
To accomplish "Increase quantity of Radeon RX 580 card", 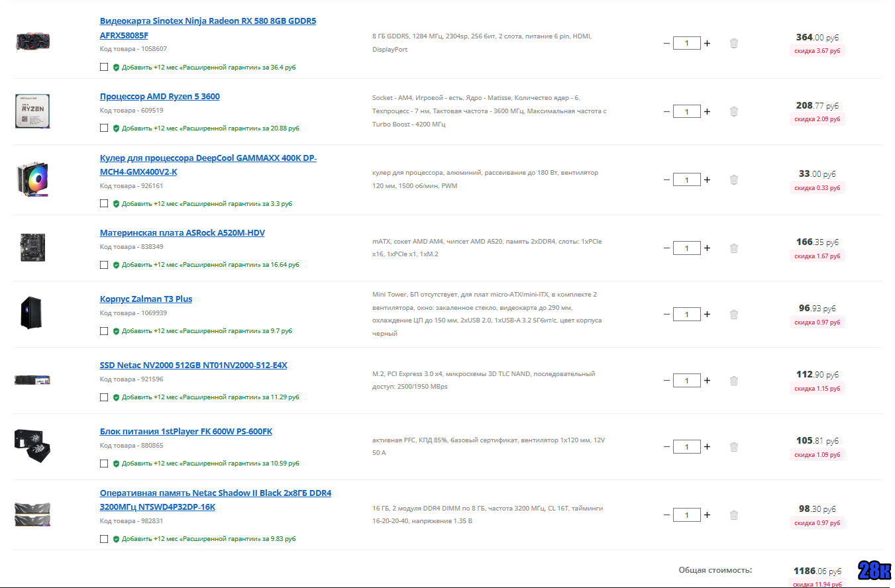I will [x=707, y=43].
